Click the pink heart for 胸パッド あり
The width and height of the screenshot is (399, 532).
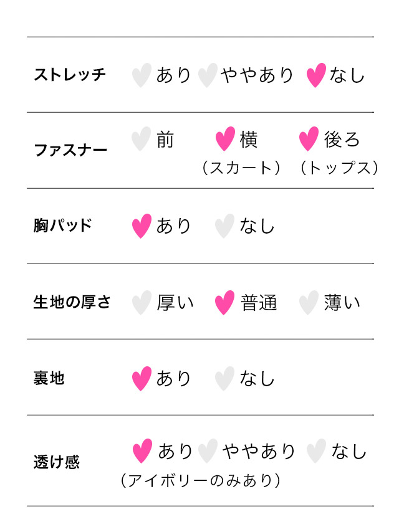tap(142, 226)
